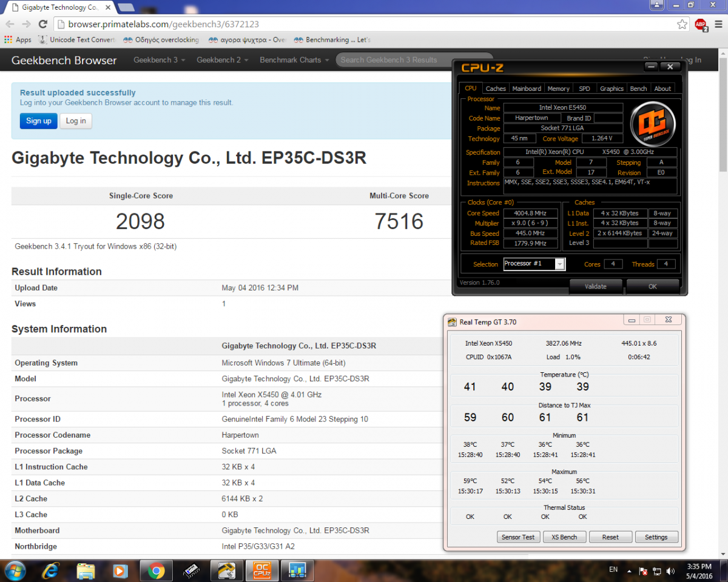Click the Upload Date value May 04 2016
This screenshot has height=582, width=728.
[x=260, y=288]
